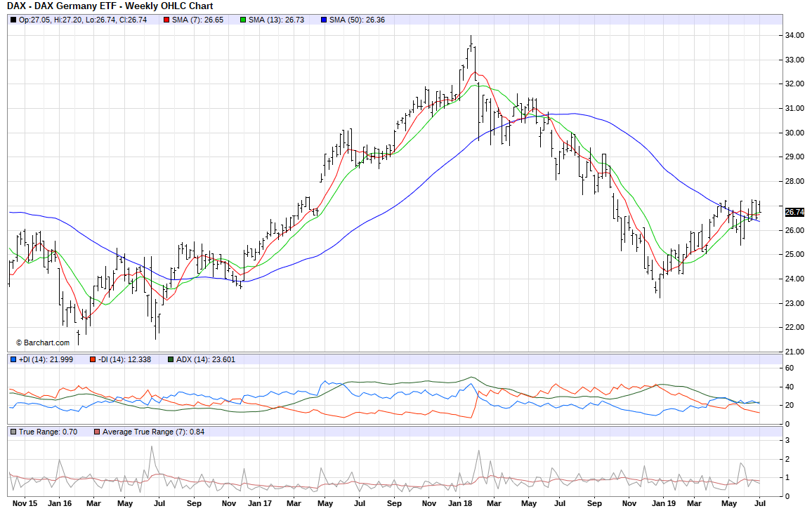Viewport: 812px width, 525px height.
Task: Click the black OHLC legend swatch
Action: pos(13,20)
